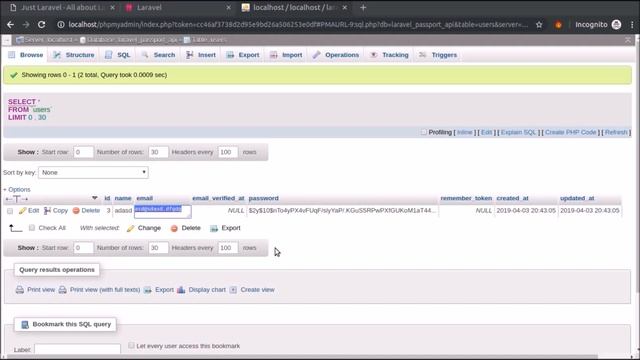Click site info icon in address bar

pos(61,24)
